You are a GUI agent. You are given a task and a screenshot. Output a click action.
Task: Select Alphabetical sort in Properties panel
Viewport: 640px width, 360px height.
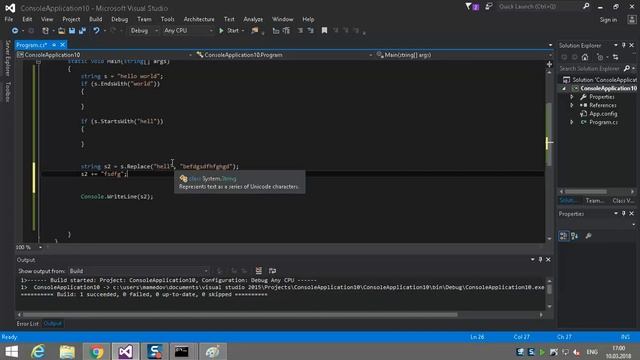coord(574,236)
